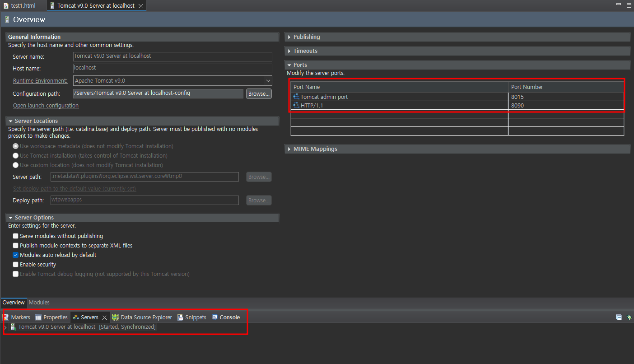Open the Console view tab
Viewport: 634px width, 364px height.
point(226,317)
